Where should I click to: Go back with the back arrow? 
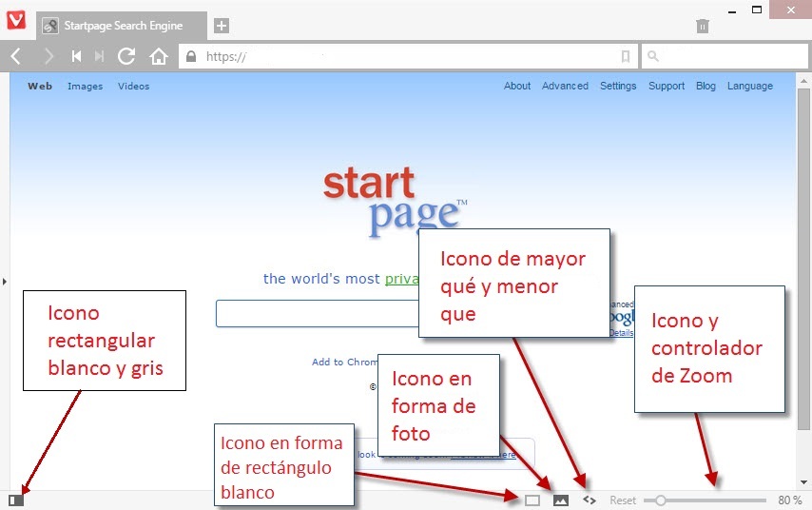coord(16,56)
